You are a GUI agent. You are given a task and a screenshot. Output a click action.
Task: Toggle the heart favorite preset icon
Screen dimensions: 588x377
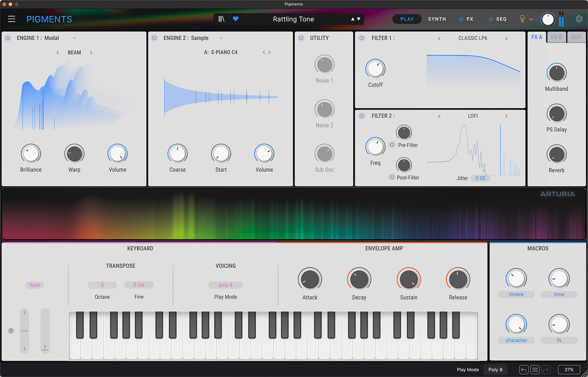[x=235, y=19]
